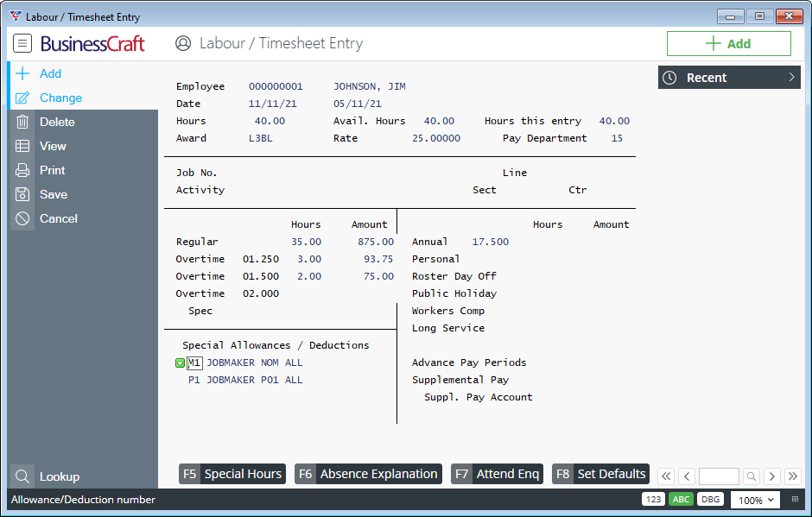Click the Save floppy disk icon
This screenshot has height=517, width=812.
point(22,194)
